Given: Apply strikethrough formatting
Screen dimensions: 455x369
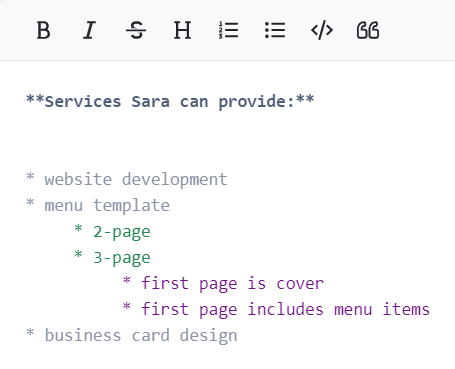Looking at the screenshot, I should pos(136,30).
